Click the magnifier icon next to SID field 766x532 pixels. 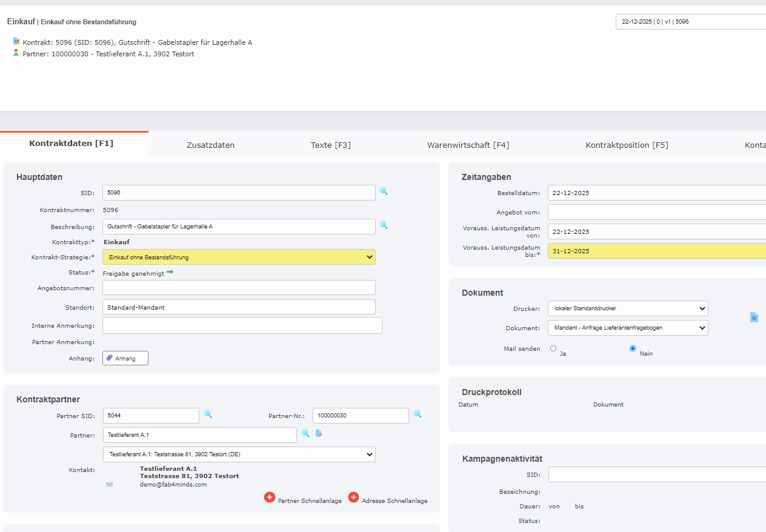tap(384, 191)
